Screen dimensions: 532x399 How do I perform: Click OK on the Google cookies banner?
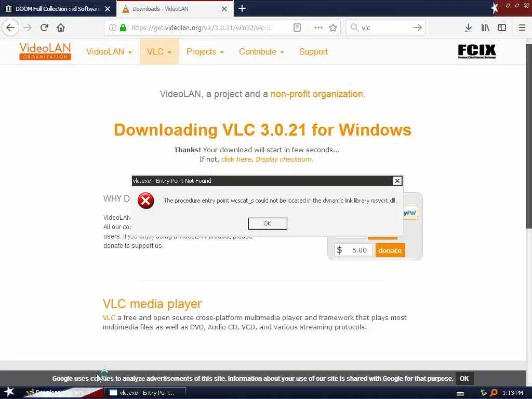pos(464,379)
